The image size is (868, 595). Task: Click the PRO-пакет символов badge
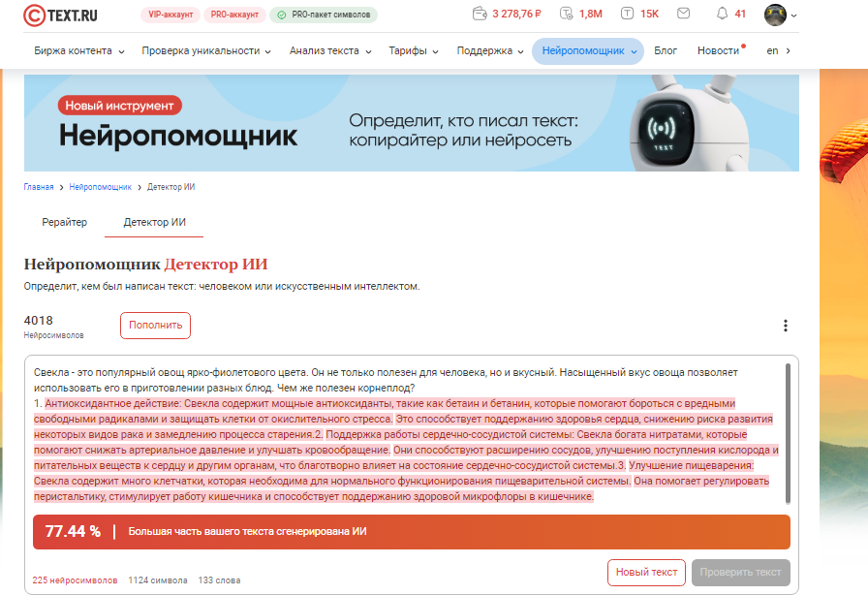coord(324,15)
